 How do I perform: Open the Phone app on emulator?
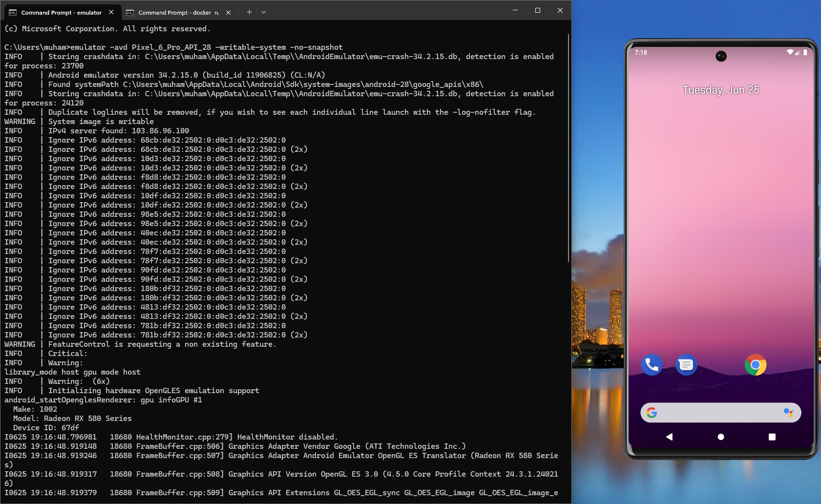652,364
